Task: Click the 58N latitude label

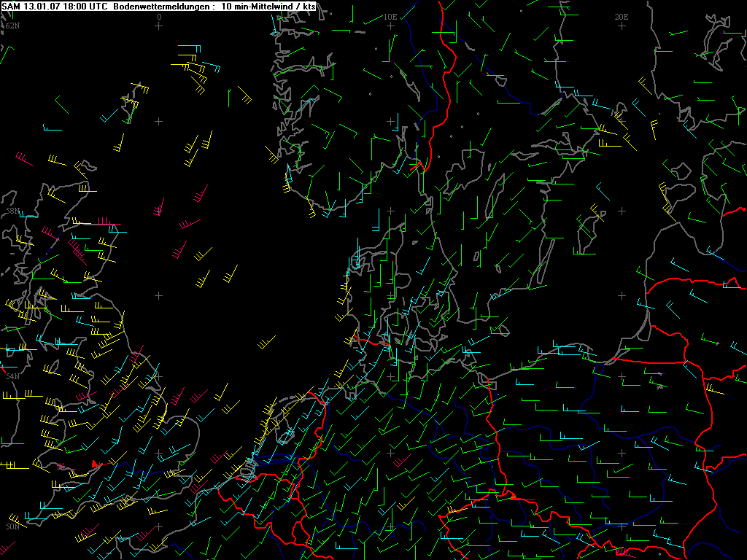Action: (x=12, y=211)
